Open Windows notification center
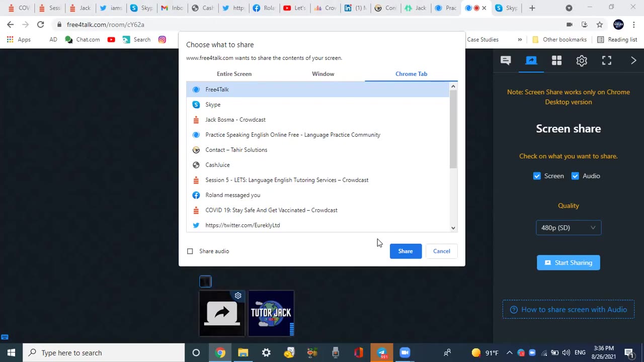Viewport: 644px width, 362px height. click(629, 352)
